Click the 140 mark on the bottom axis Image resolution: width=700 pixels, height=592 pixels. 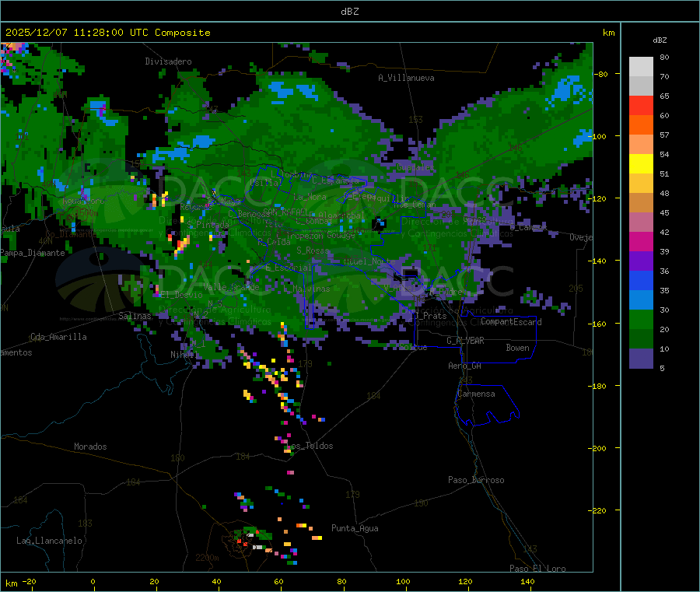[527, 581]
